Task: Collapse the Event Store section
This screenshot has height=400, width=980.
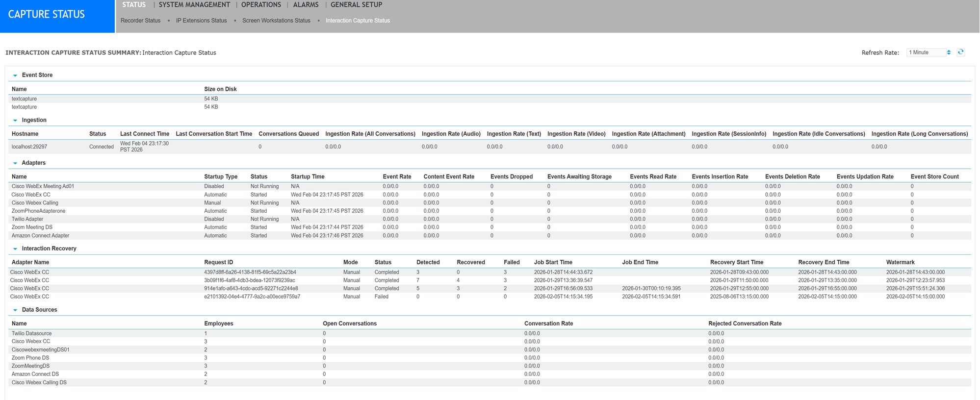Action: [x=15, y=75]
